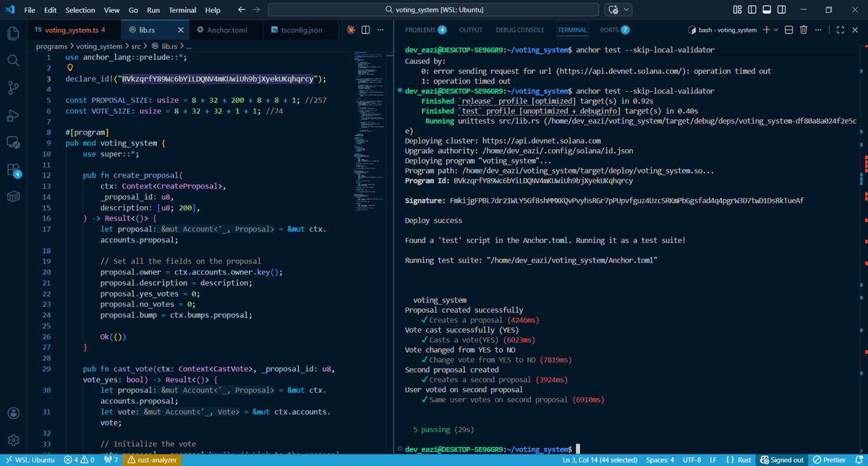Expand breadcrumb 'voting_system' folder
The width and height of the screenshot is (868, 466).
pos(100,46)
